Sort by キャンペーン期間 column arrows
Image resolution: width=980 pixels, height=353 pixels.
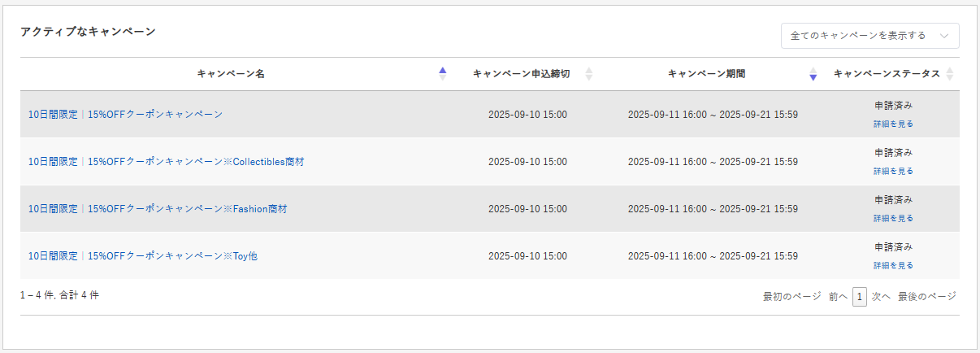point(813,74)
